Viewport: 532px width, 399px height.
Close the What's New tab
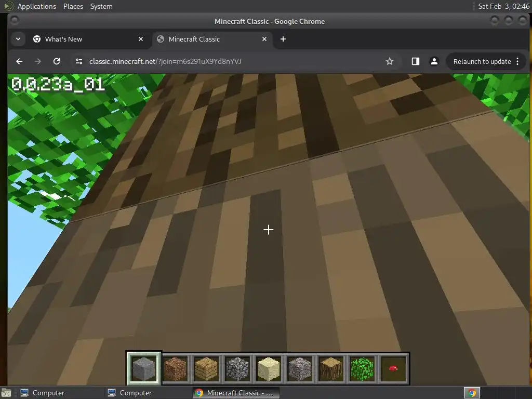[141, 39]
